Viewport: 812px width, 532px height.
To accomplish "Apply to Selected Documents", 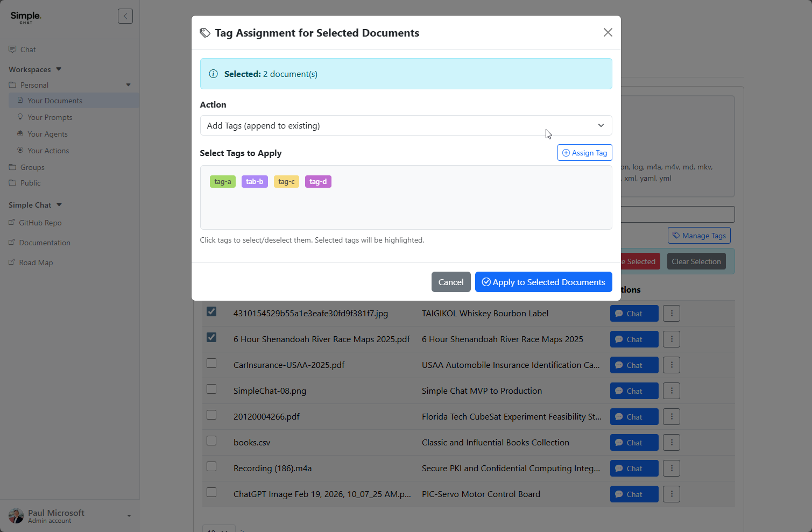I will click(x=543, y=282).
